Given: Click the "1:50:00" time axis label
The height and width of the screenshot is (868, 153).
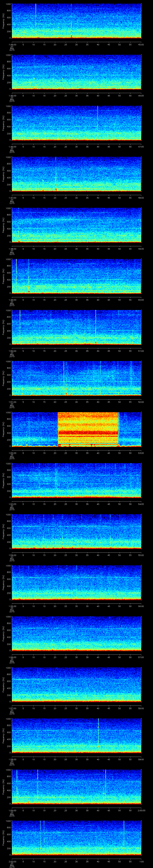Looking at the screenshot, I should [x=12, y=351].
